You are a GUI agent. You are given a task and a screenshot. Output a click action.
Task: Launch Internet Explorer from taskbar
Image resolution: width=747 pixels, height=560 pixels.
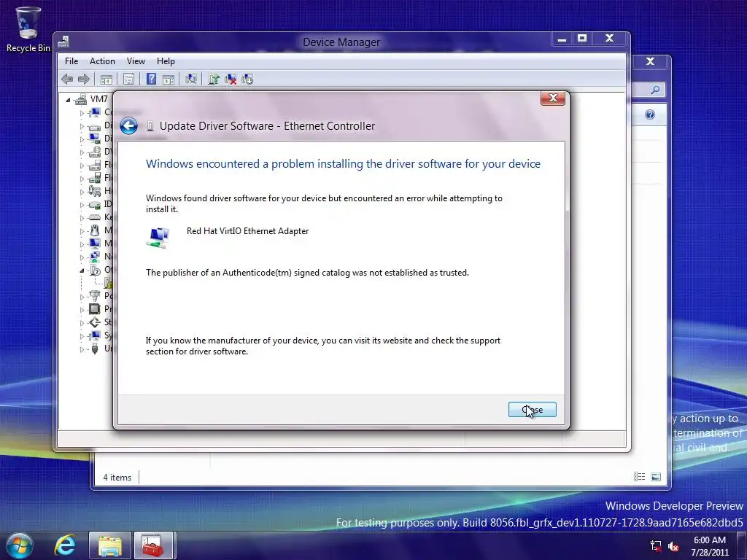tap(65, 545)
